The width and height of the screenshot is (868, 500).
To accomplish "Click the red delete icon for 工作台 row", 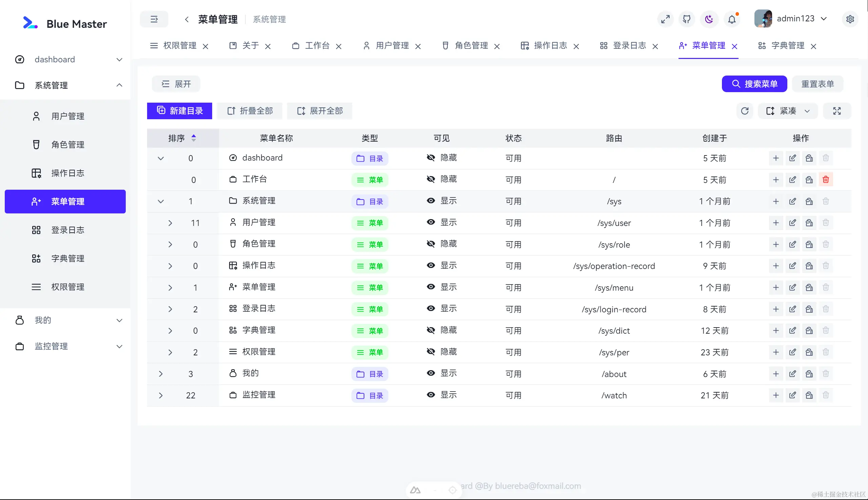I will tap(826, 180).
